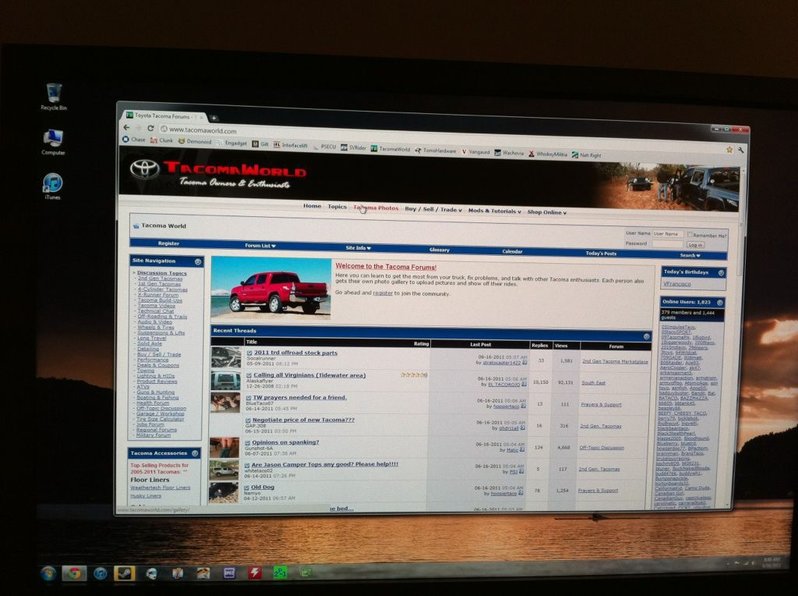
Task: Open thread 'Negotiate price of new Tacoma???'
Action: click(303, 420)
